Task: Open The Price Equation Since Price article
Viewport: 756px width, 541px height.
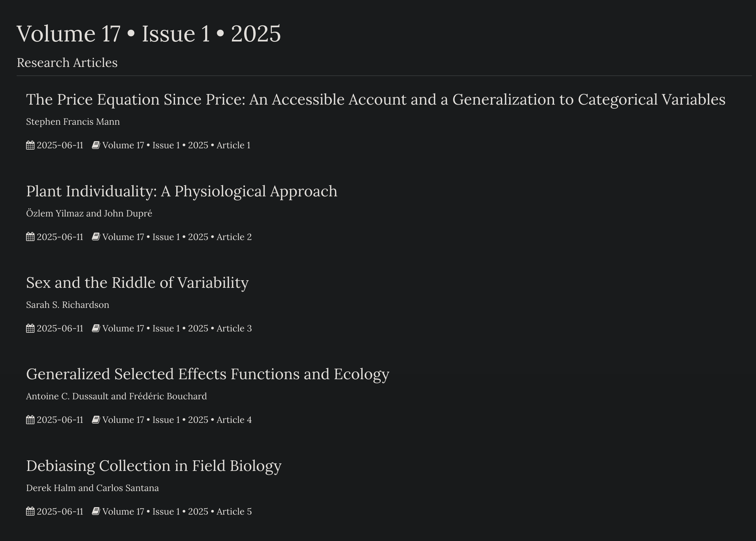Action: point(376,100)
